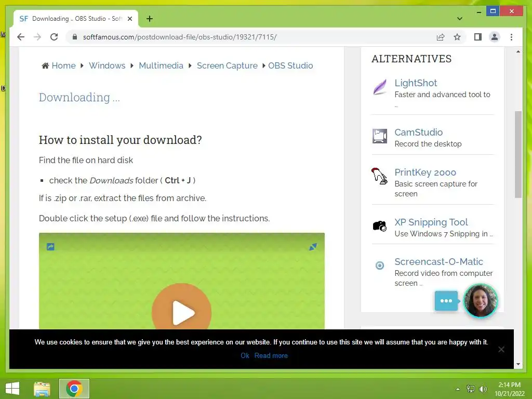
Task: Open the Screencast-O-Matic link
Action: click(x=438, y=262)
